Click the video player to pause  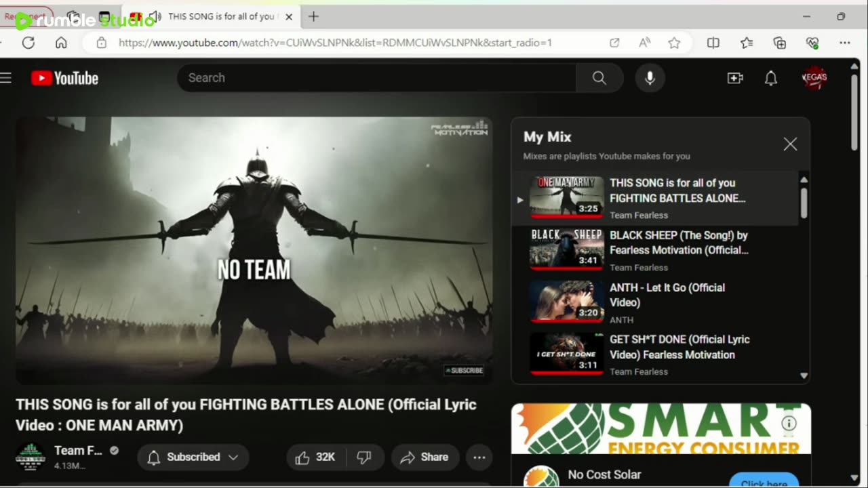pos(254,251)
